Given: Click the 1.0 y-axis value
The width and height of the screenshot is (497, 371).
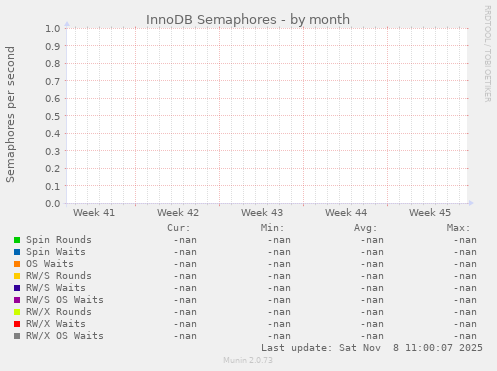Looking at the screenshot, I should click(x=53, y=29).
